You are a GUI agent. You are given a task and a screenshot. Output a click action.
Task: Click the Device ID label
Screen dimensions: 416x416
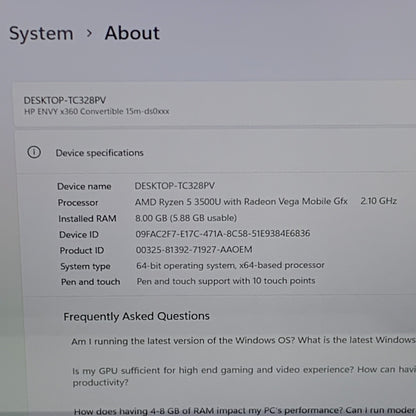tap(79, 235)
